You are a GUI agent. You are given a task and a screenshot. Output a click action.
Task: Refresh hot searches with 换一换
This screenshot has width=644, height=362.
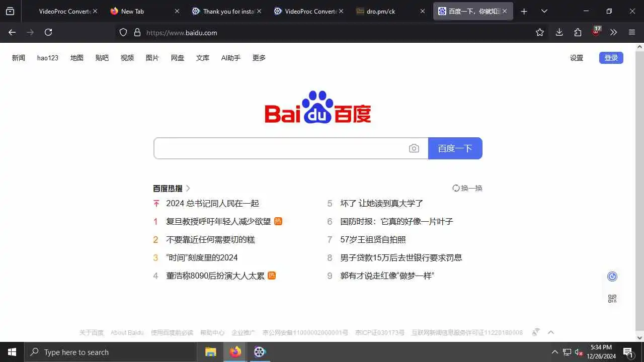tap(467, 188)
